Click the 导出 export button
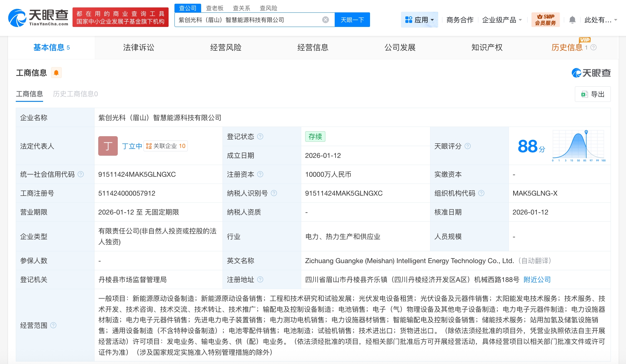The image size is (626, 364). (593, 94)
